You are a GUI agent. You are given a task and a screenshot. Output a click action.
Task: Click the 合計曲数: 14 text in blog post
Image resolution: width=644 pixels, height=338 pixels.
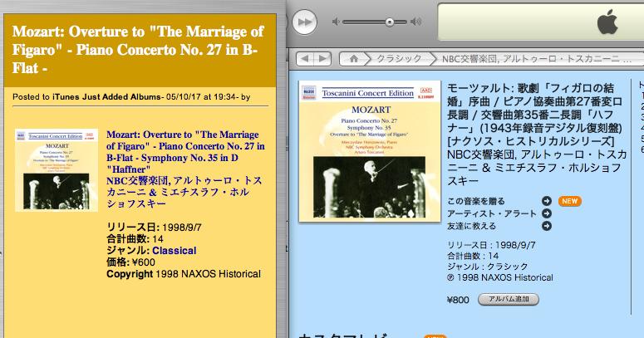[135, 239]
